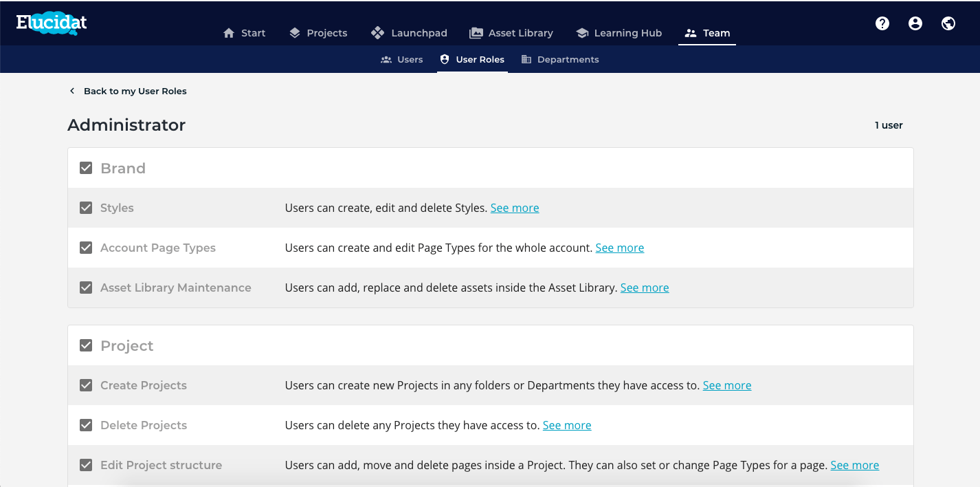Toggle the Styles permission checkbox
This screenshot has width=980, height=487.
click(86, 208)
